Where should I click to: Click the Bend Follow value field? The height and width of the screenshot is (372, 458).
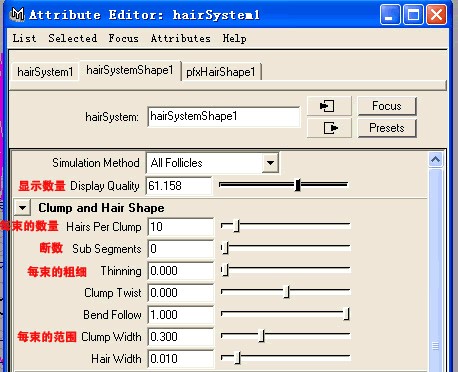180,315
